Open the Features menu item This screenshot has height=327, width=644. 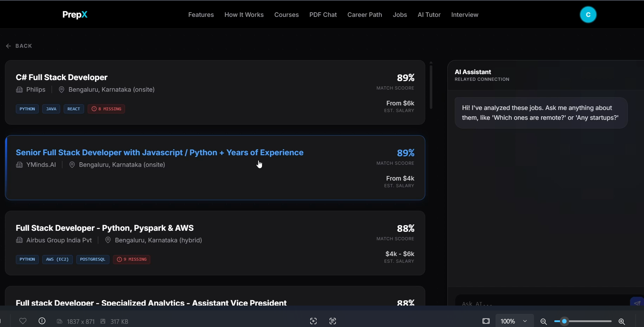(x=201, y=15)
